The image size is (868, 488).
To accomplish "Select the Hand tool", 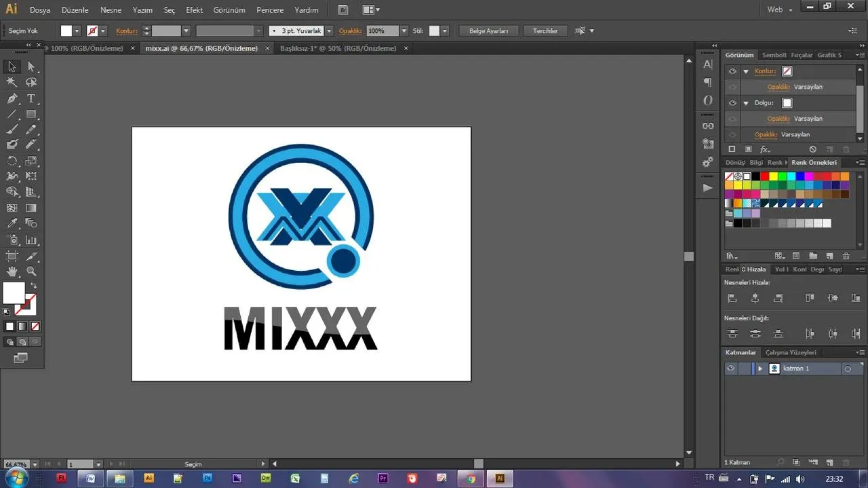I will tap(12, 271).
